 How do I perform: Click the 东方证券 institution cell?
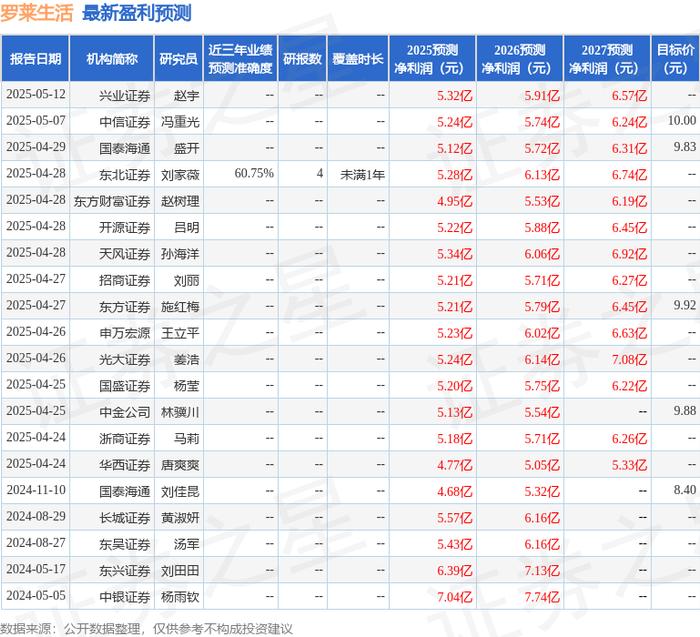point(125,307)
